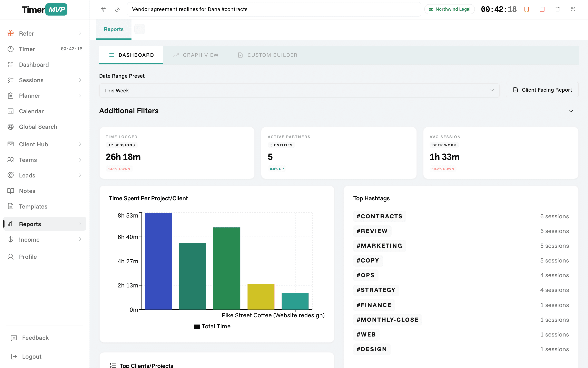Open the CUSTOM BUILDER tab
Screen dimensions: 588x368
(267, 55)
